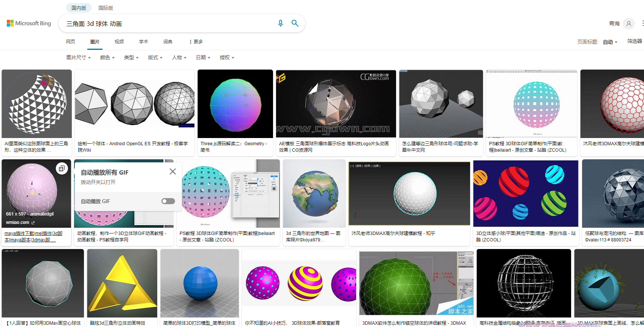This screenshot has height=327, width=644.
Task: Open the checkered sphere image thumbnail
Action: 37,104
